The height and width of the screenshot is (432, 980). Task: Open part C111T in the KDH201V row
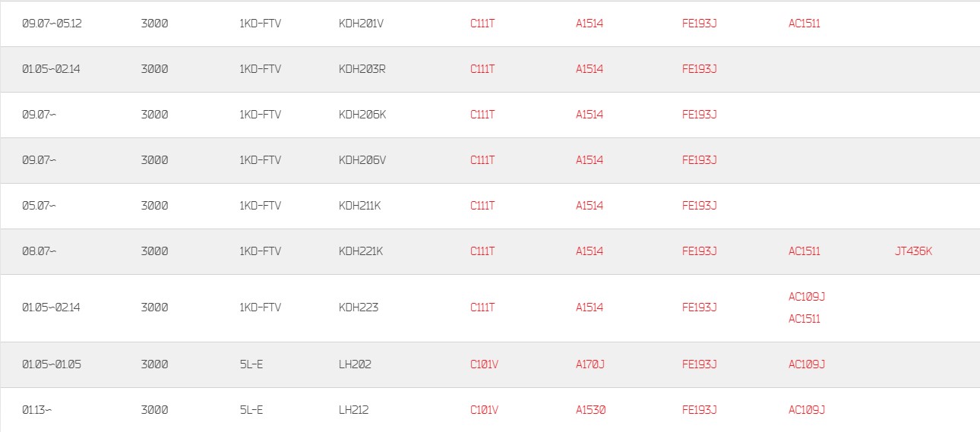(x=482, y=24)
